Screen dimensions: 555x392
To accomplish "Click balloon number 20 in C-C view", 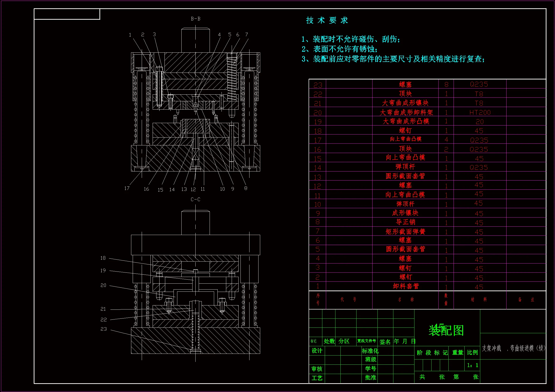I will click(103, 285).
